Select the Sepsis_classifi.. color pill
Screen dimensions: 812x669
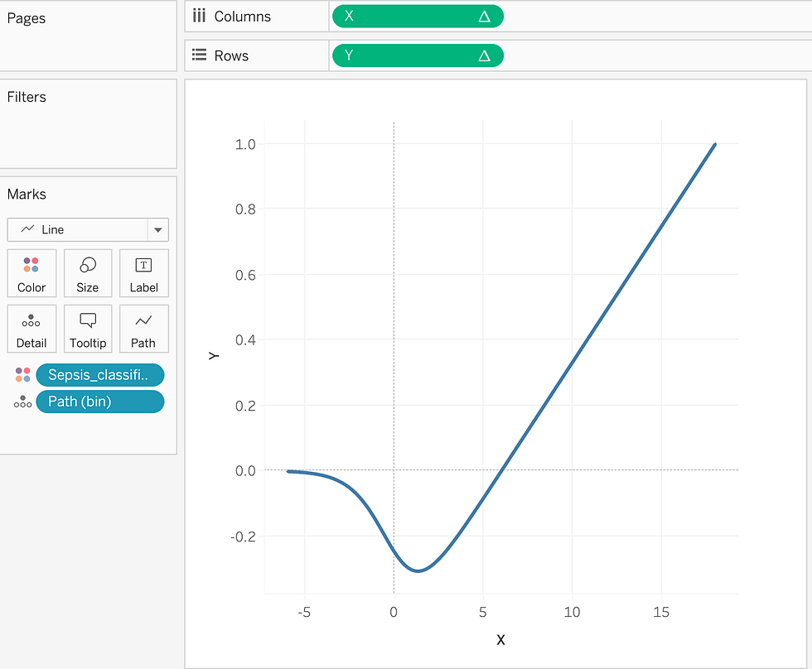tap(100, 374)
